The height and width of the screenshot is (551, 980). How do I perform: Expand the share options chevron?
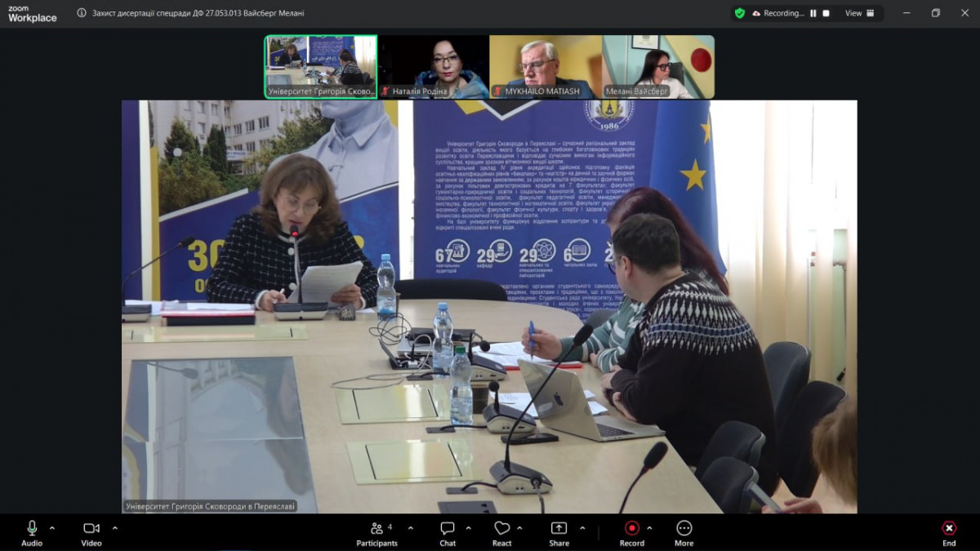(582, 527)
